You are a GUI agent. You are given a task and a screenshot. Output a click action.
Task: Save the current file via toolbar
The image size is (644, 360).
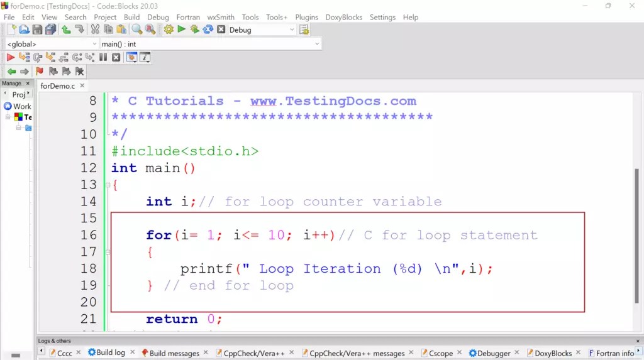click(37, 30)
